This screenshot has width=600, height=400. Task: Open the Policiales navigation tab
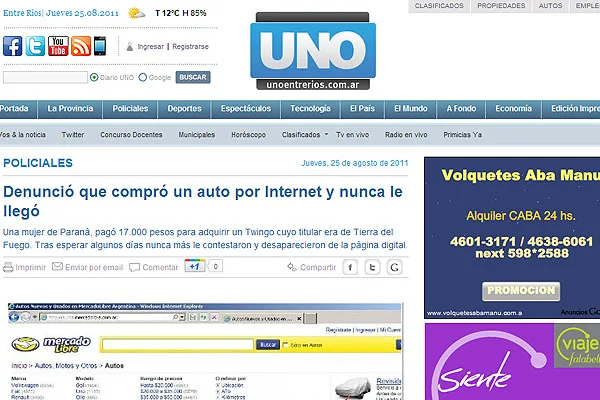pos(130,109)
